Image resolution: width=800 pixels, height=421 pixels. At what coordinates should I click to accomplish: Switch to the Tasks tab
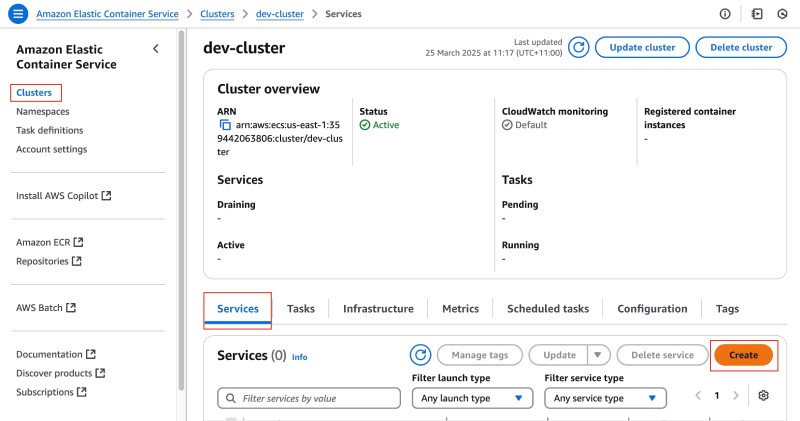pos(301,309)
